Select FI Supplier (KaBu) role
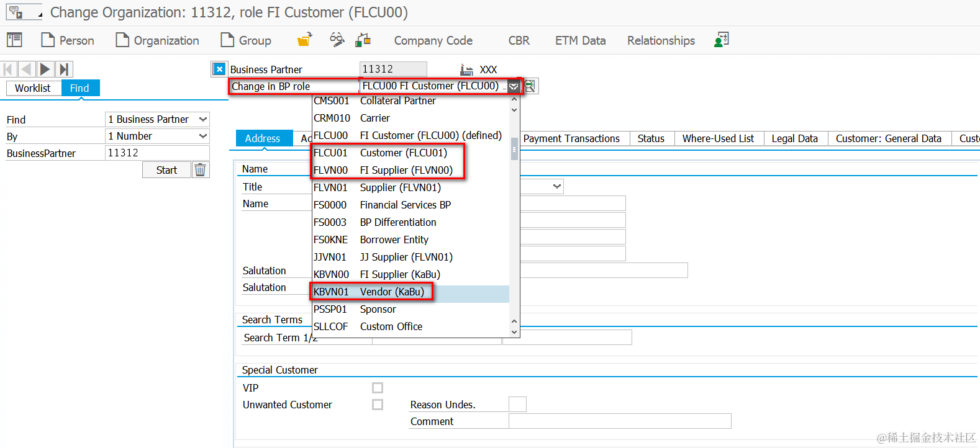 (x=411, y=274)
